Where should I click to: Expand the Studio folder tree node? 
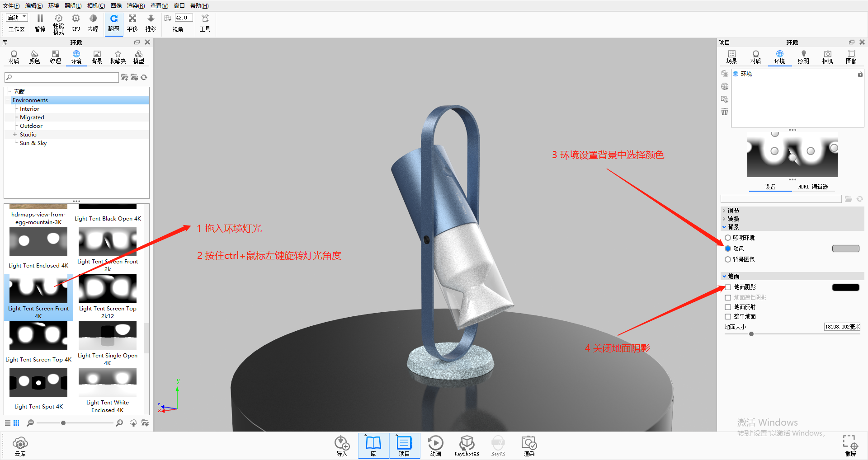[15, 135]
